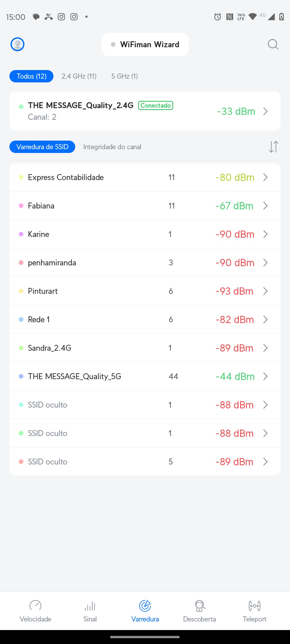Image resolution: width=290 pixels, height=644 pixels.
Task: Tap the pink color dot beside Karine
Action: (x=21, y=234)
